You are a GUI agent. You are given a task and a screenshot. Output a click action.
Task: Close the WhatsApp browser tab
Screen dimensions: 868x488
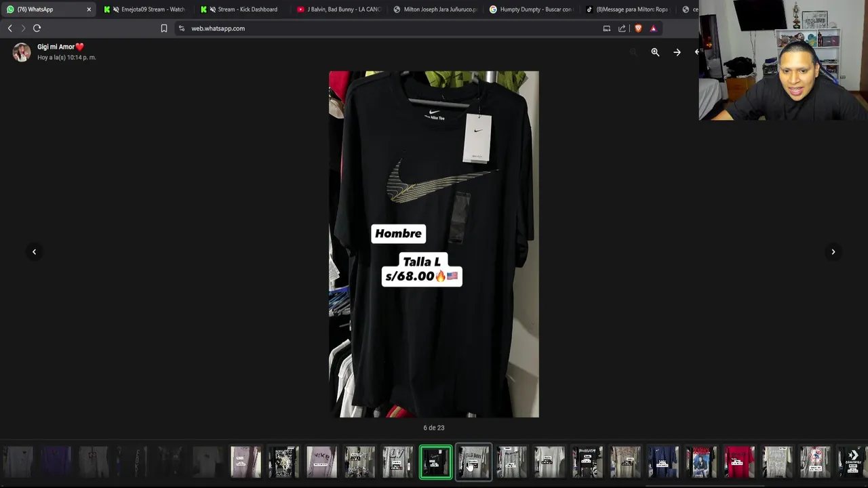89,9
